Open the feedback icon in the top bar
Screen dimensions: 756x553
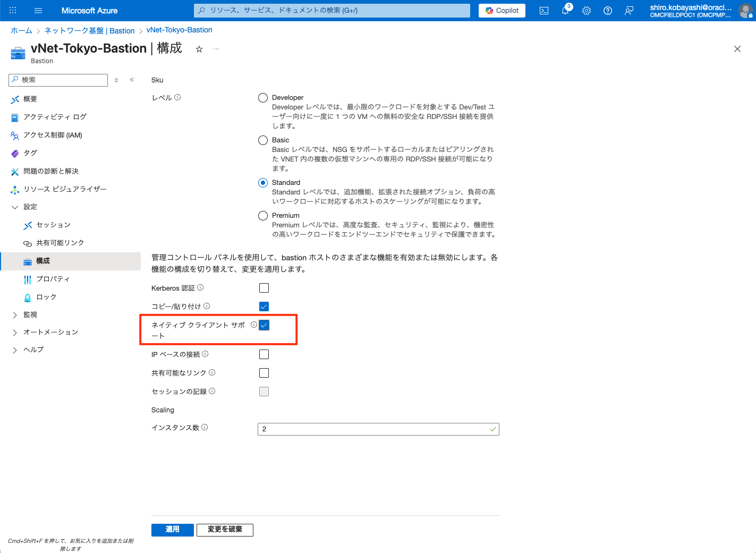[629, 10]
